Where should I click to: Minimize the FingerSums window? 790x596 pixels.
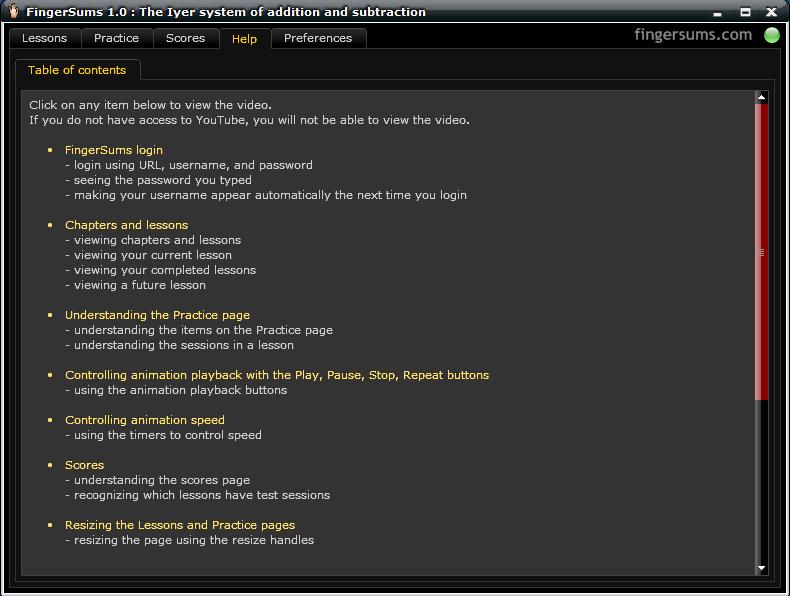tap(720, 12)
